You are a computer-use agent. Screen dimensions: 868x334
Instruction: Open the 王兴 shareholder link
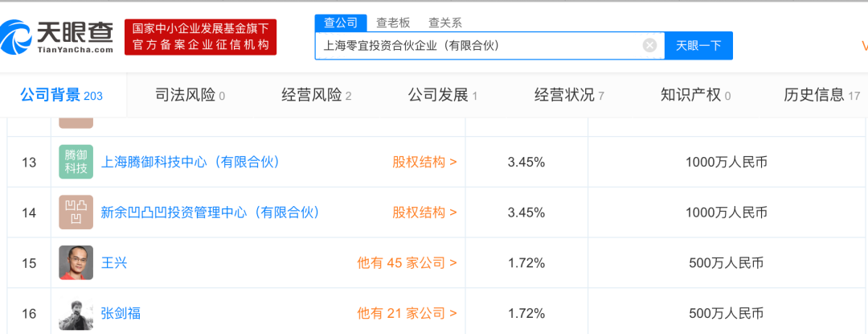114,262
